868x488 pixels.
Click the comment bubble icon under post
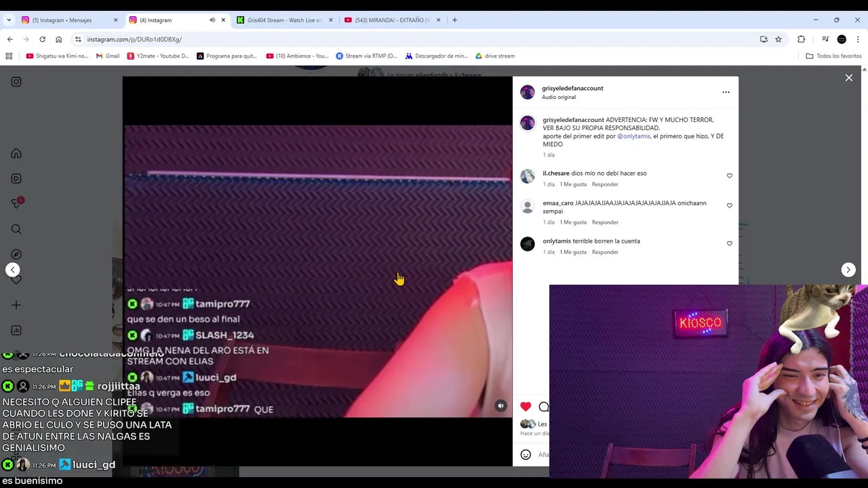[543, 407]
